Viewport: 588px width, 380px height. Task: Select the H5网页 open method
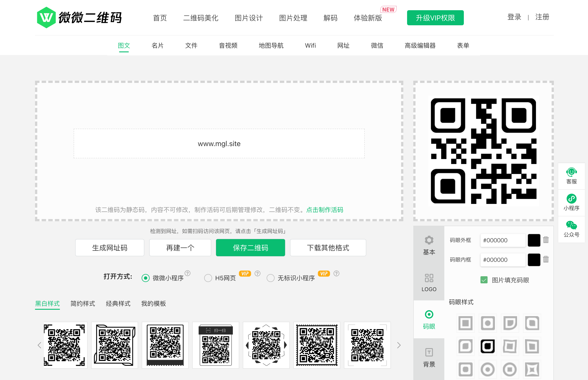point(208,278)
